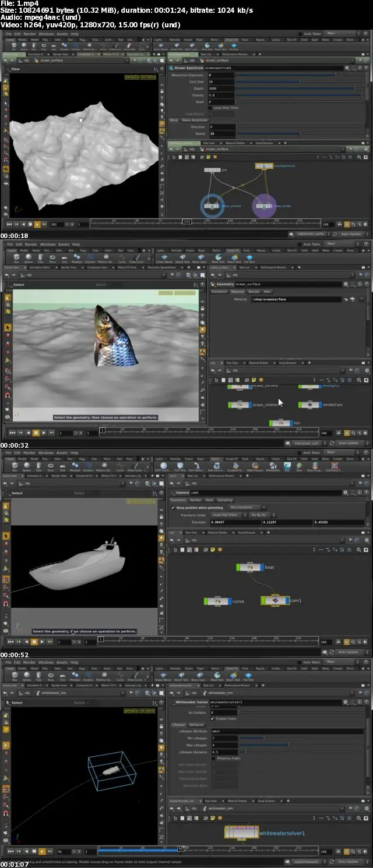Switch to the Wave Amplitude tab
Screen dimensions: 373x868
[195, 120]
